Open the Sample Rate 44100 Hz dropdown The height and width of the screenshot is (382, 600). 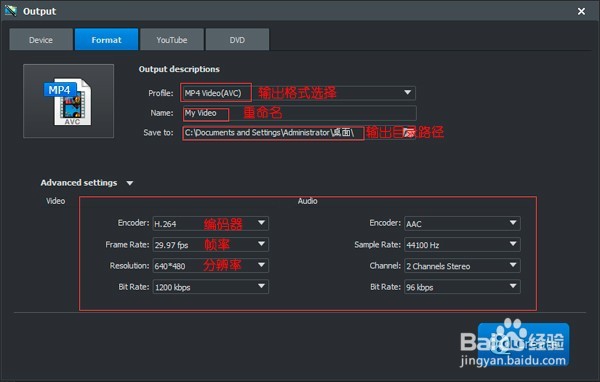click(462, 245)
